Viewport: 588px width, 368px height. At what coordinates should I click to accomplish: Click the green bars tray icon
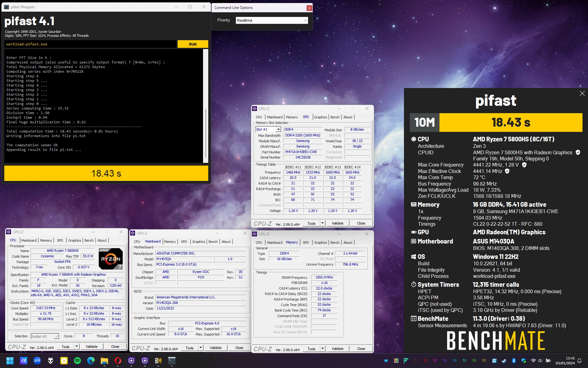pyautogui.click(x=406, y=361)
